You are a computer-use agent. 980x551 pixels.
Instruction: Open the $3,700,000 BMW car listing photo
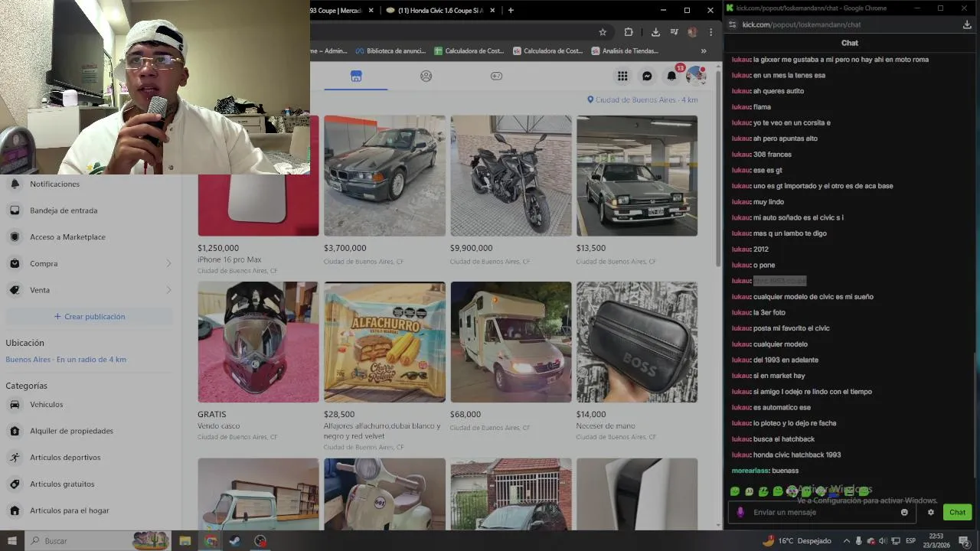click(x=384, y=176)
